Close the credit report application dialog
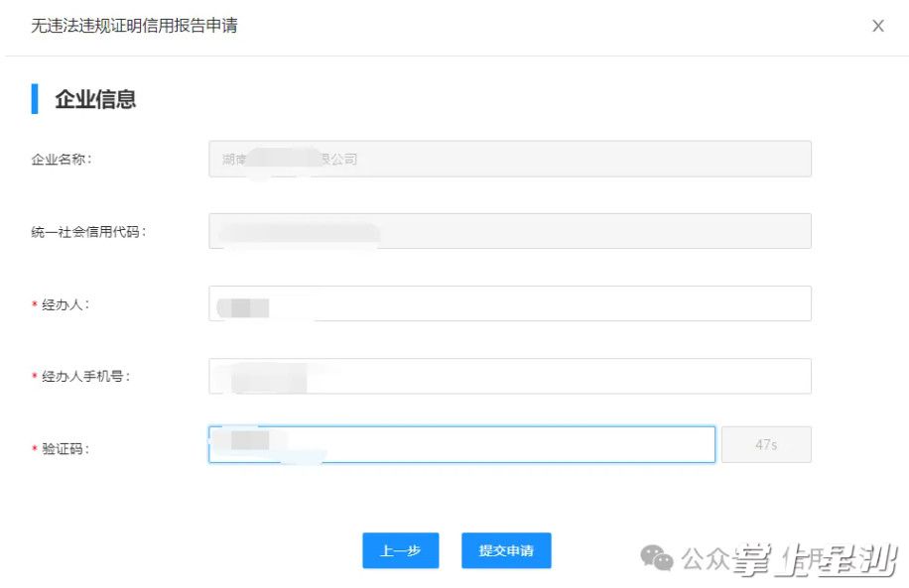 877,27
